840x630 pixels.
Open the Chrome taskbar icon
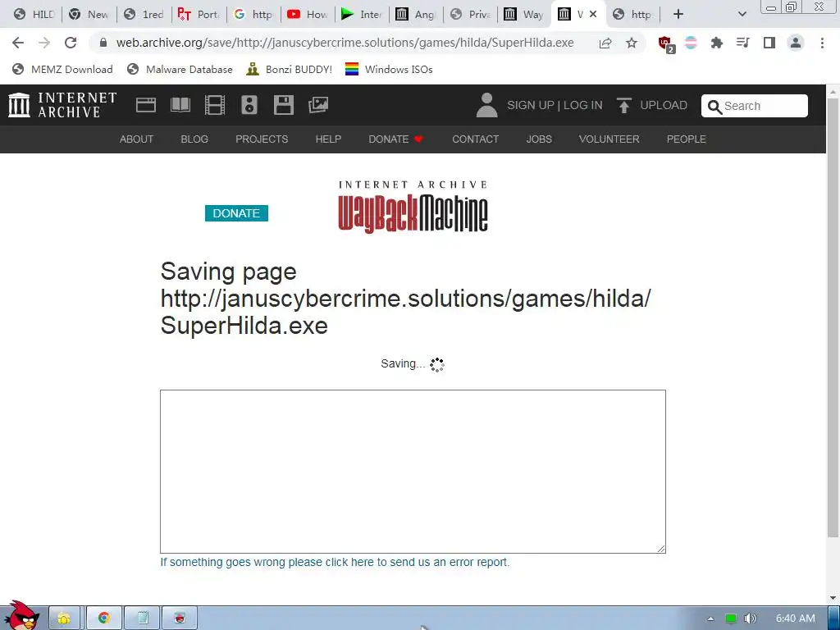(x=104, y=619)
